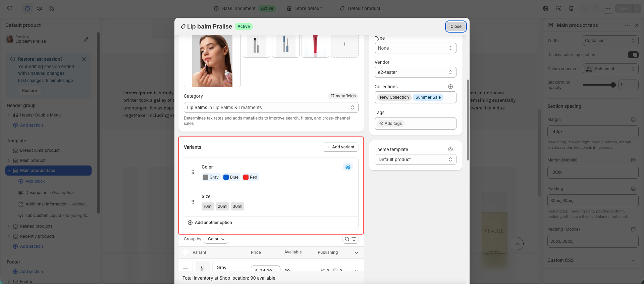The image size is (644, 284).
Task: Click the inspector selection icon in top bar
Action: click(558, 8)
